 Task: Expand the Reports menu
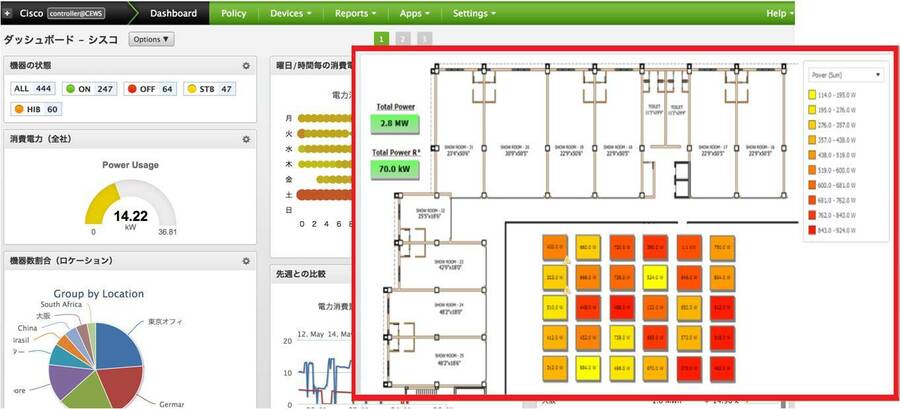coord(357,14)
